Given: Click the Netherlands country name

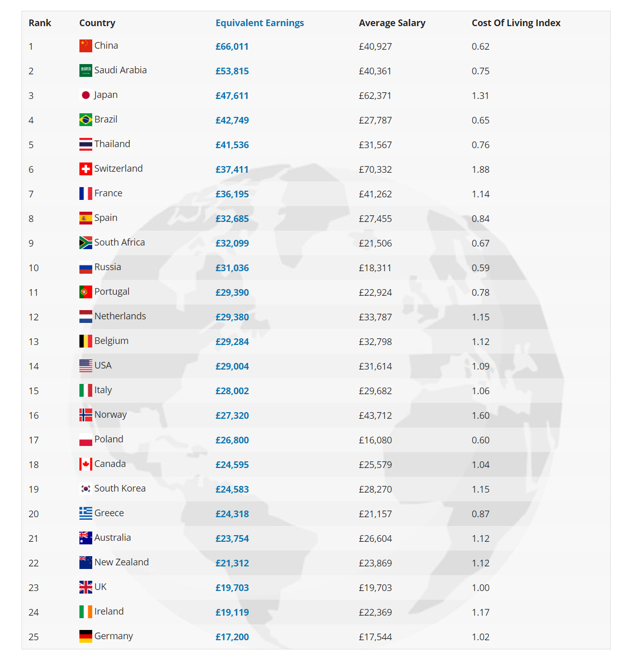Looking at the screenshot, I should 120,316.
